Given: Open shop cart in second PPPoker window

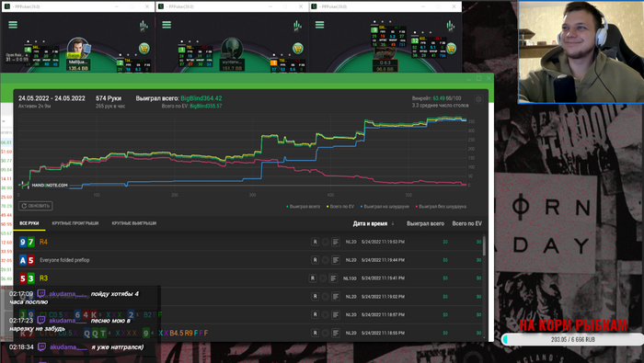Looking at the screenshot, I should [x=298, y=49].
